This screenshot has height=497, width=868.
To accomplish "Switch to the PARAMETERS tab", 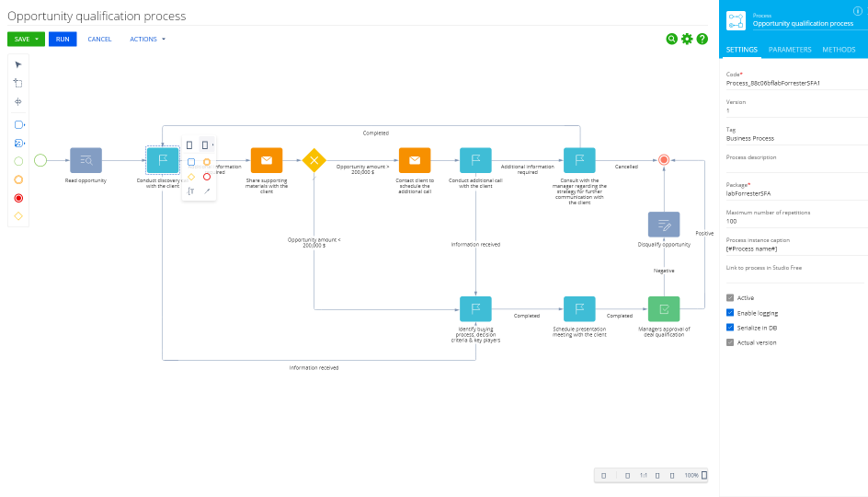I will click(x=790, y=50).
